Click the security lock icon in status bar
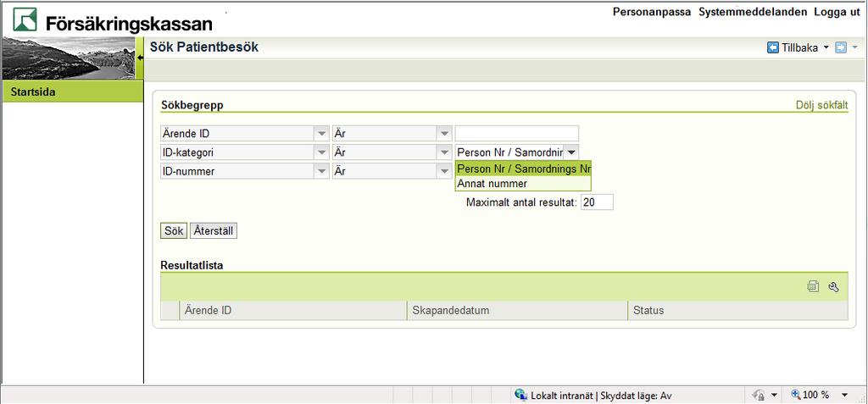This screenshot has height=404, width=868. click(758, 395)
